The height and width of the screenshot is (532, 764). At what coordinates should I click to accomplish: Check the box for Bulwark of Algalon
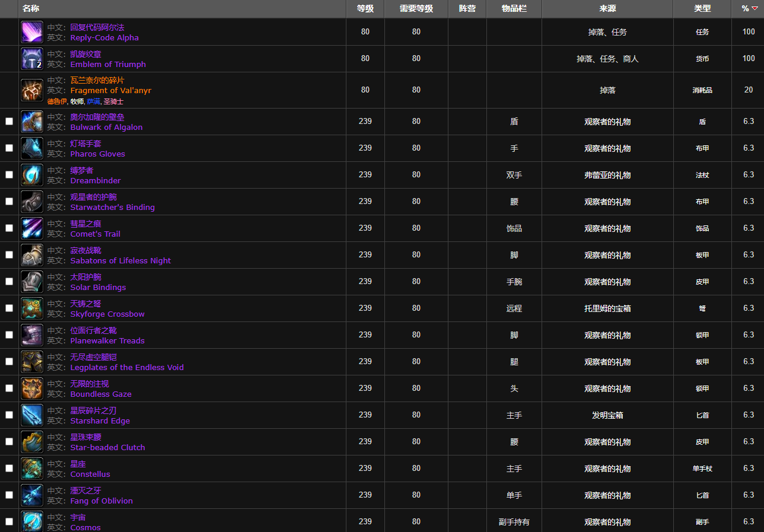[9, 121]
